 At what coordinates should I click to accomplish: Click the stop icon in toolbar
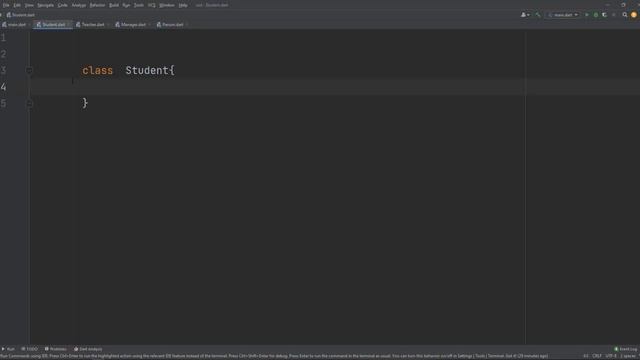click(613, 15)
